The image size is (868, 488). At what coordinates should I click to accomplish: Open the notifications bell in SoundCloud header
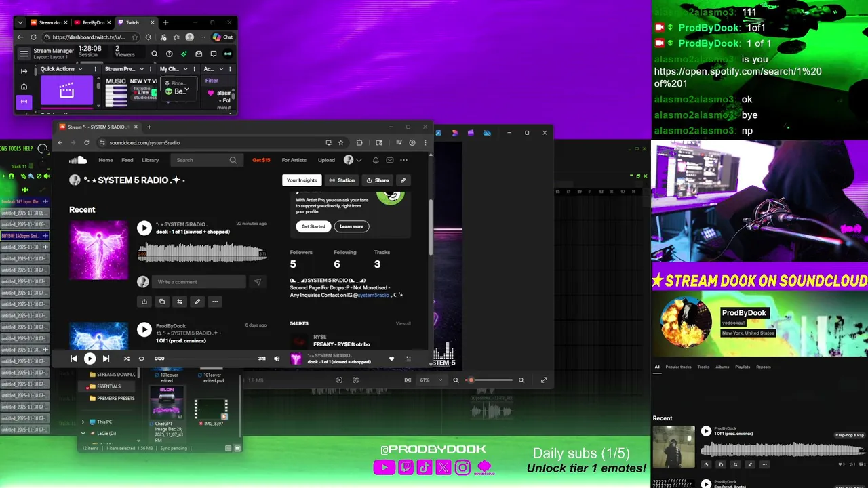[377, 160]
